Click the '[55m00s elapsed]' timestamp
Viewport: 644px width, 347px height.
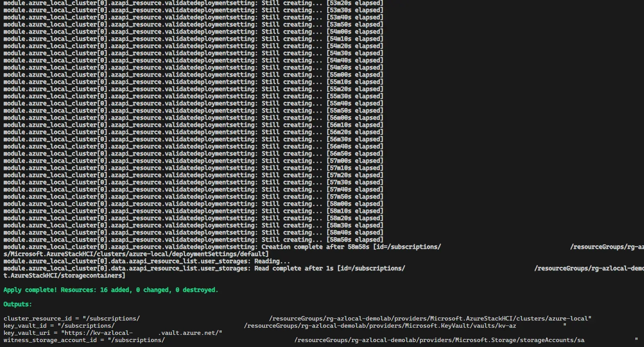click(x=354, y=75)
